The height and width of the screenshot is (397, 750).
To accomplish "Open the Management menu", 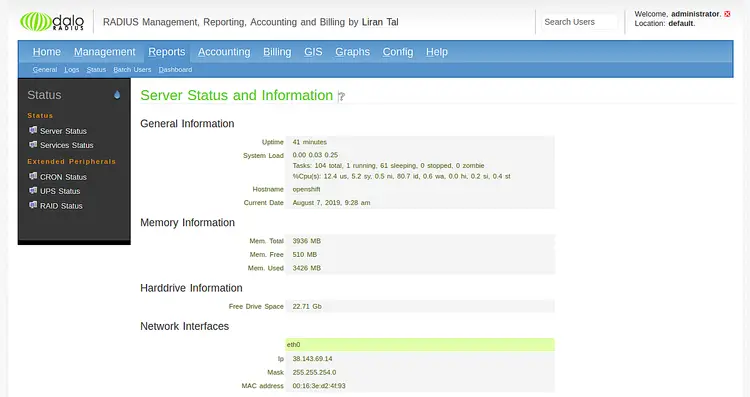I will click(x=104, y=52).
